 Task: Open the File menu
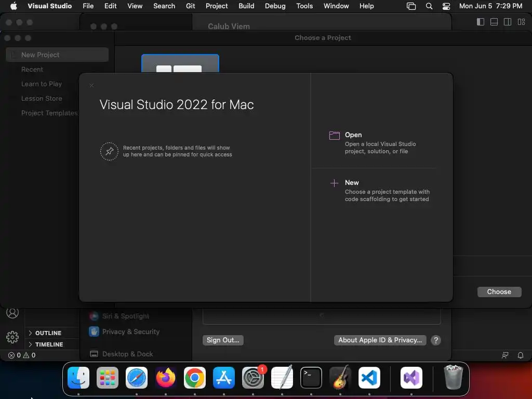pos(88,6)
